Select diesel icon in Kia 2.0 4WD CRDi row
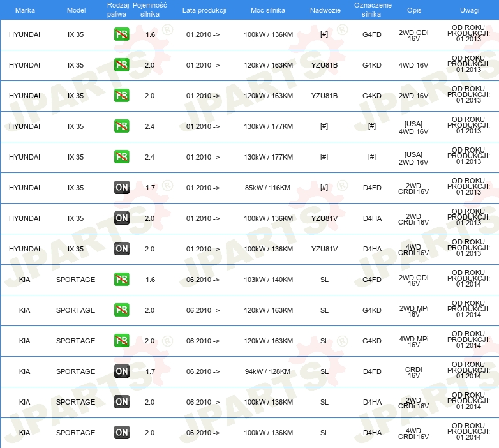 121,433
